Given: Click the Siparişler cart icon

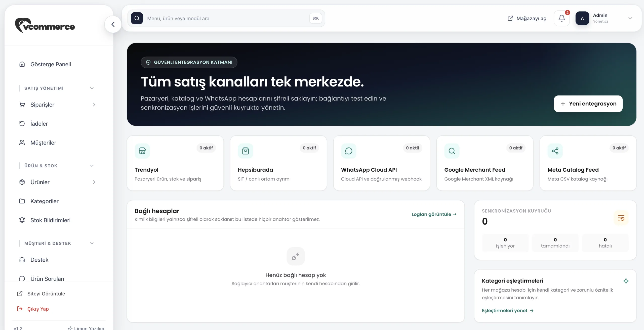Looking at the screenshot, I should click(22, 105).
